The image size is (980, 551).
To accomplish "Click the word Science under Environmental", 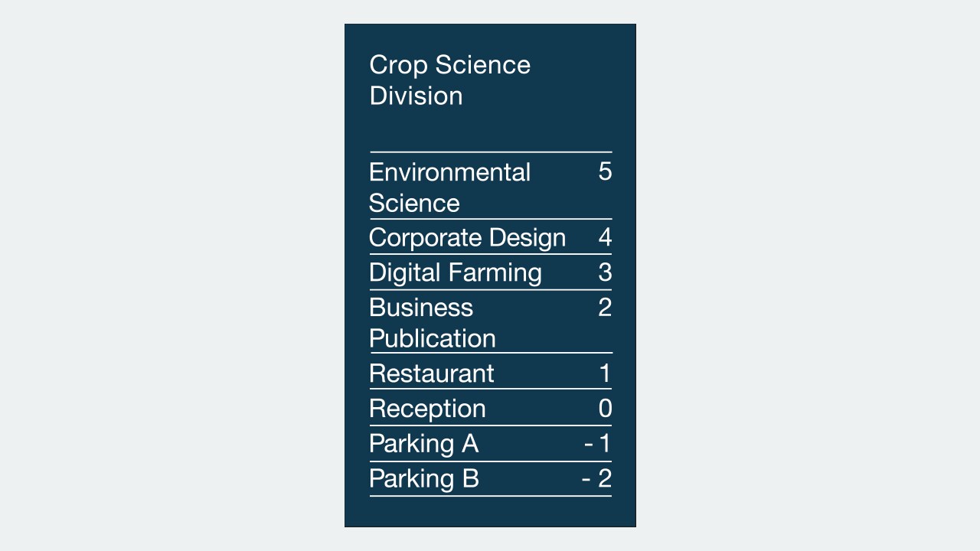I will [x=414, y=204].
